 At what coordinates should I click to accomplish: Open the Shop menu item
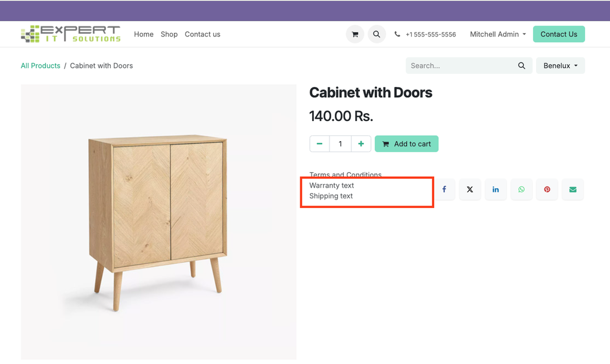(169, 35)
